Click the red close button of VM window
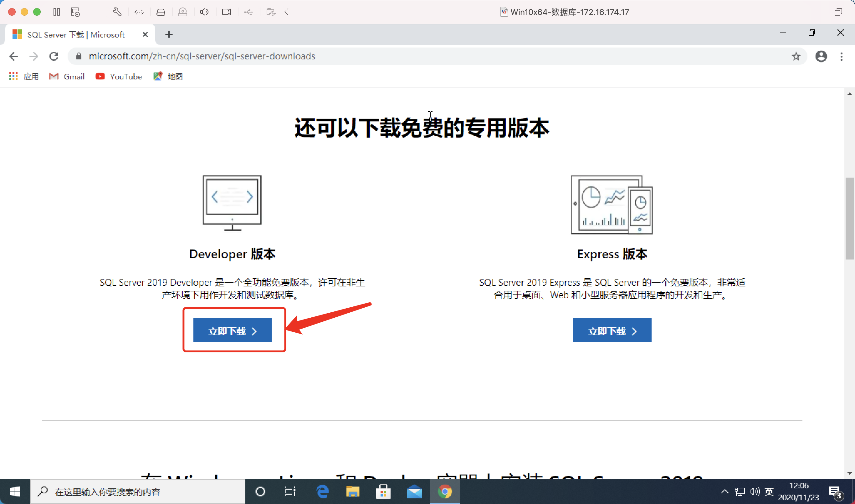Viewport: 855px width, 504px height. pyautogui.click(x=12, y=12)
